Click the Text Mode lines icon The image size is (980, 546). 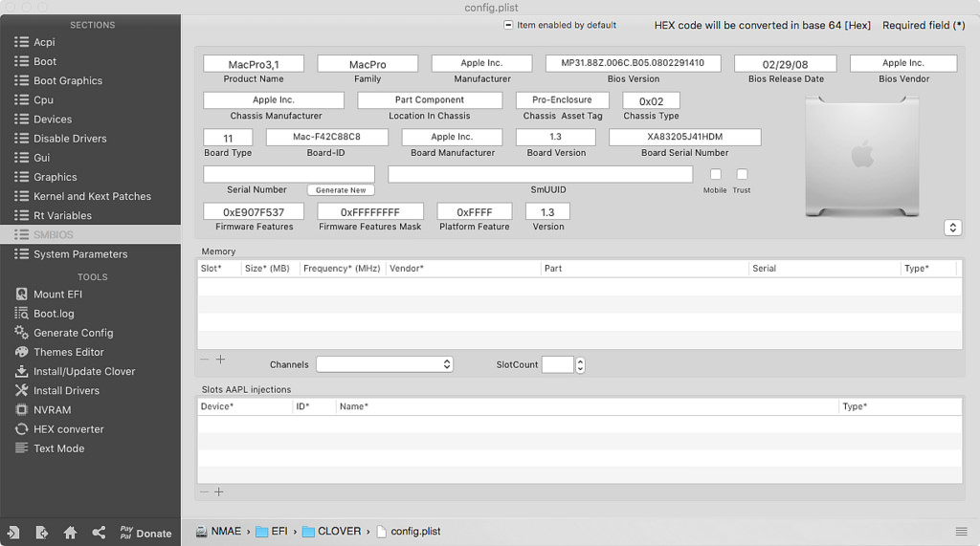click(21, 448)
